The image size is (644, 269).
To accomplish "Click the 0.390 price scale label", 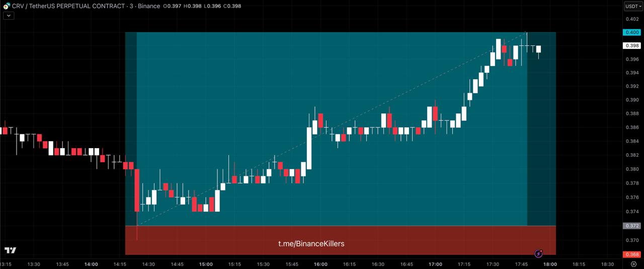I will (631, 100).
